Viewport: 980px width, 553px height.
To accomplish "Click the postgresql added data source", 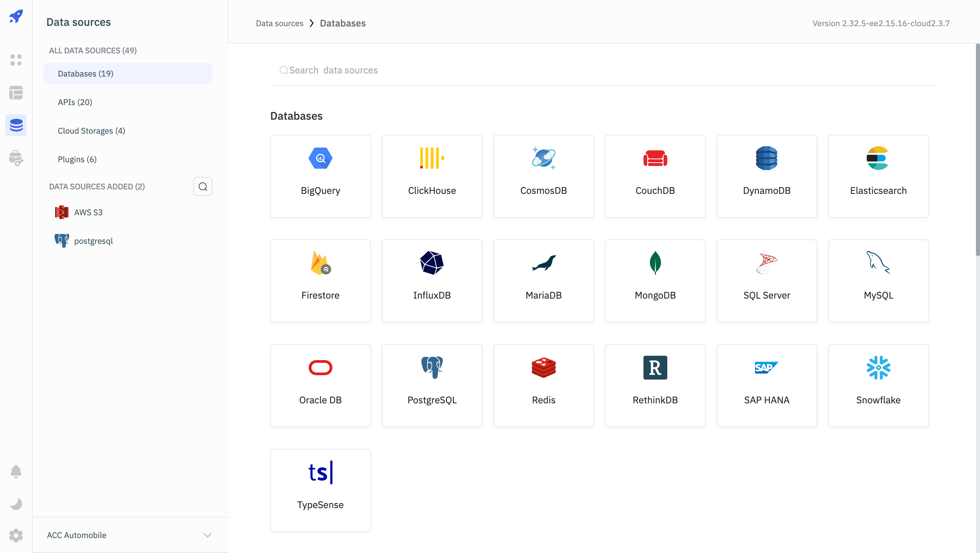I will (x=93, y=240).
